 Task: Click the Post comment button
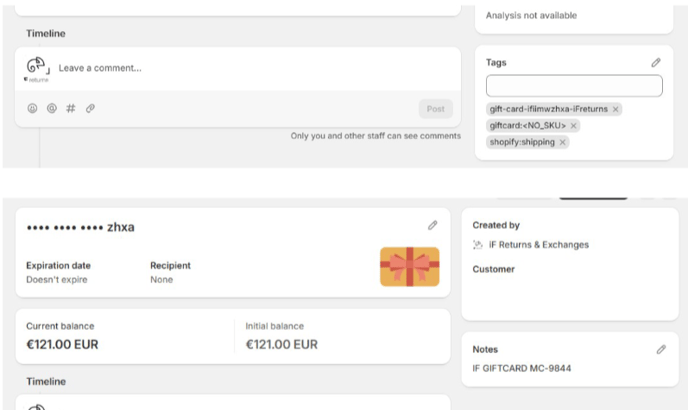[436, 109]
